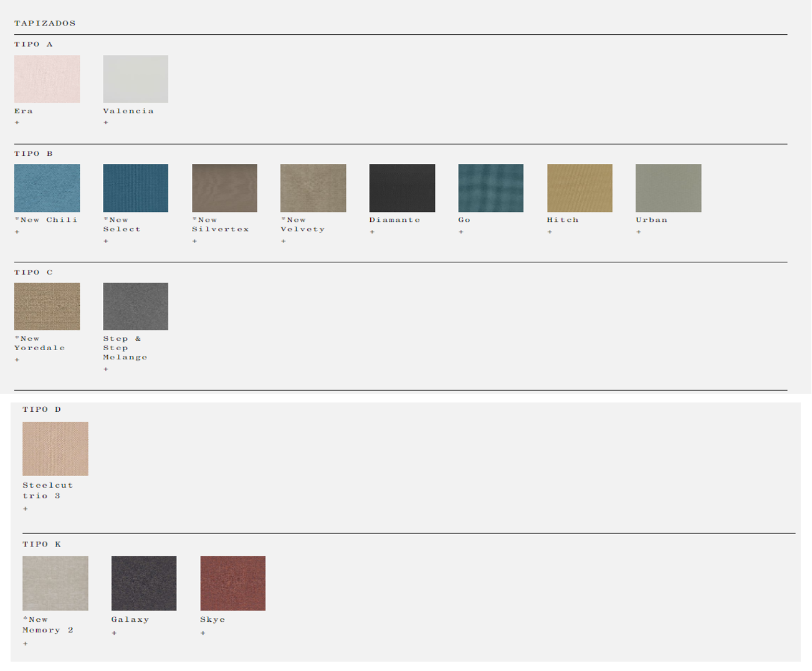Expand the plus under Valencia

[106, 123]
